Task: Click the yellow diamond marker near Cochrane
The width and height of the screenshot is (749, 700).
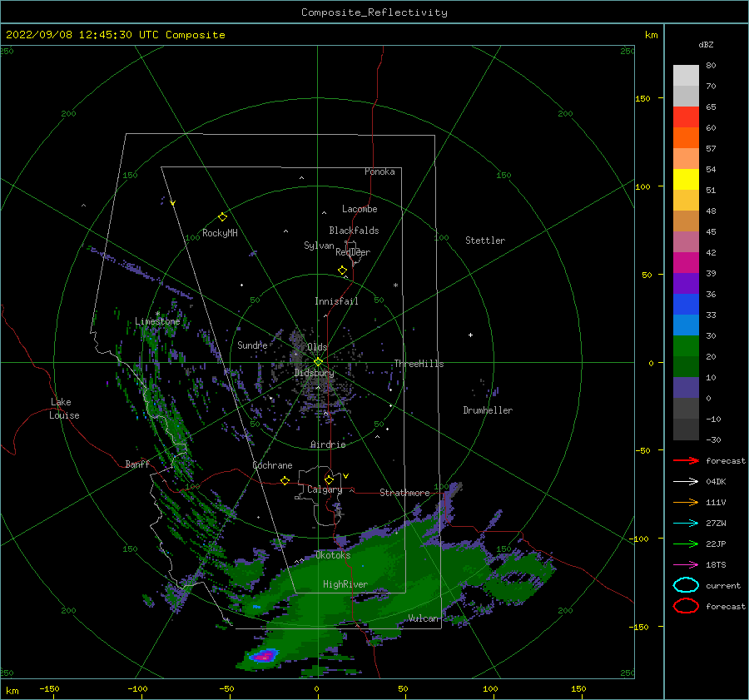Action: (285, 480)
